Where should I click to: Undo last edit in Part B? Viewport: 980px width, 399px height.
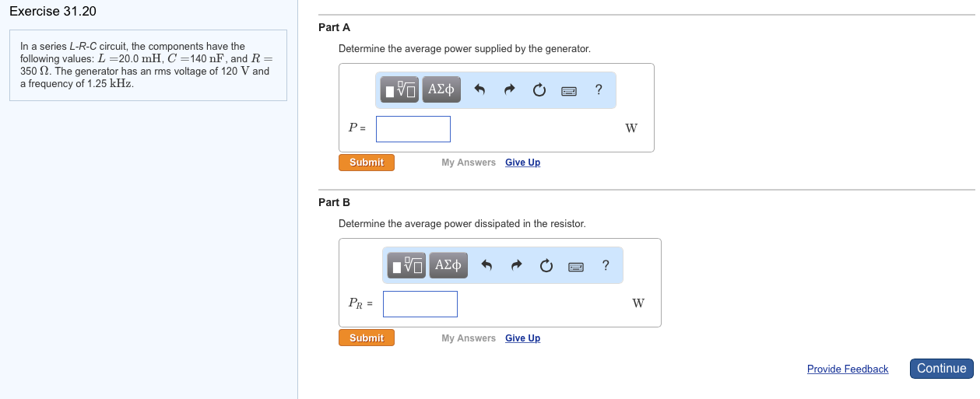tap(487, 266)
